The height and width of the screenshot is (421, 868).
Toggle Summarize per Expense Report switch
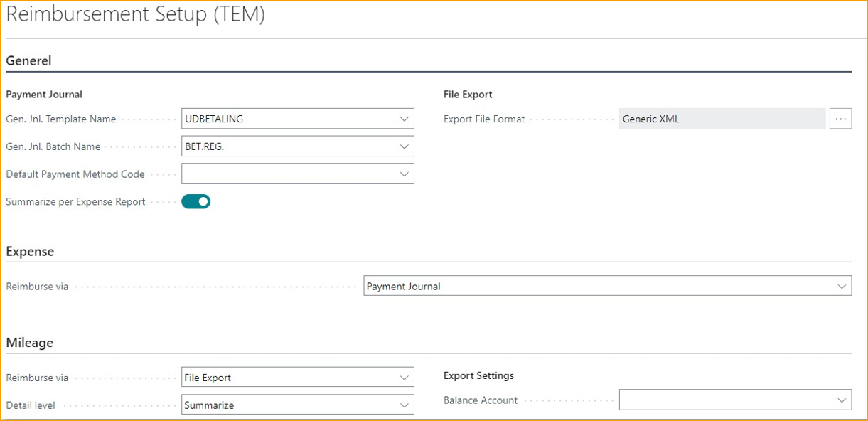(x=196, y=202)
